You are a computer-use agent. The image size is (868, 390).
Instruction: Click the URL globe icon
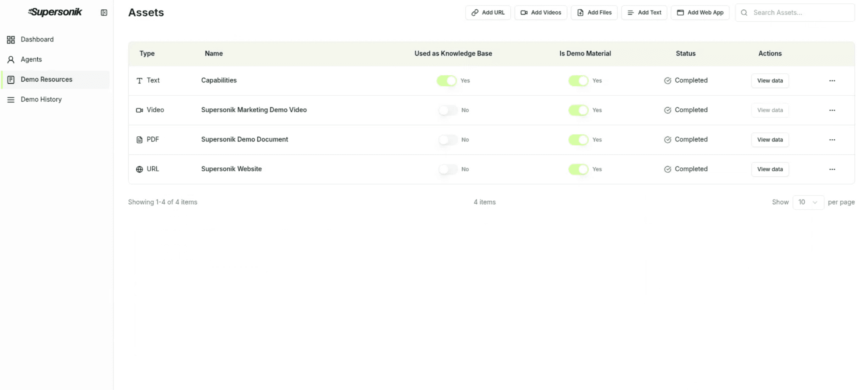139,169
